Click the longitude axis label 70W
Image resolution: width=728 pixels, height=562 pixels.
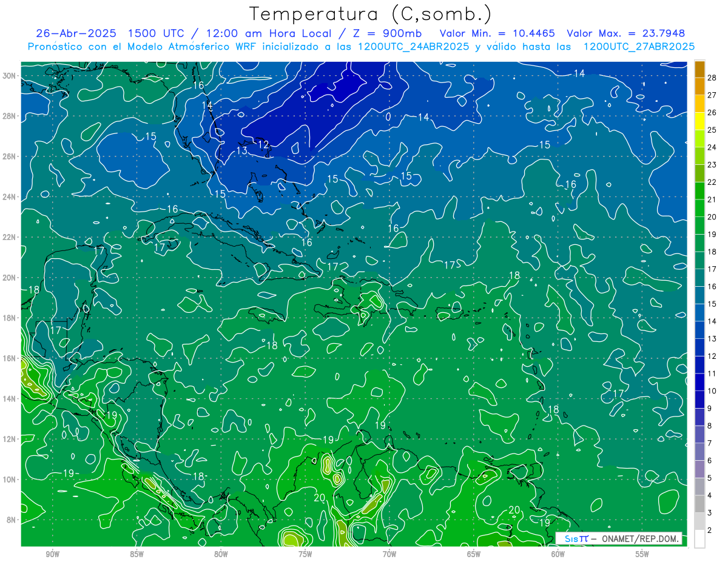(x=389, y=554)
